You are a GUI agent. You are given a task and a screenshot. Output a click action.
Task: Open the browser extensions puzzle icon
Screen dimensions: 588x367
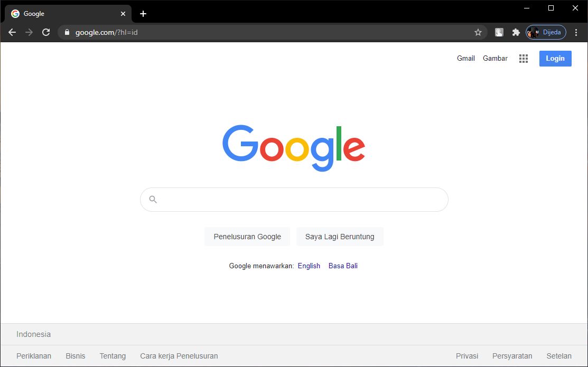point(516,32)
